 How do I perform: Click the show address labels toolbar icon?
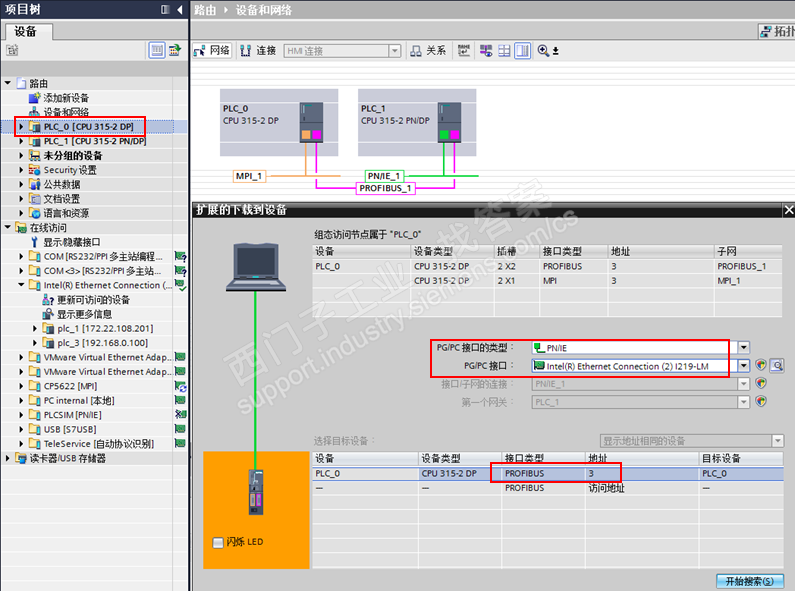tap(486, 51)
